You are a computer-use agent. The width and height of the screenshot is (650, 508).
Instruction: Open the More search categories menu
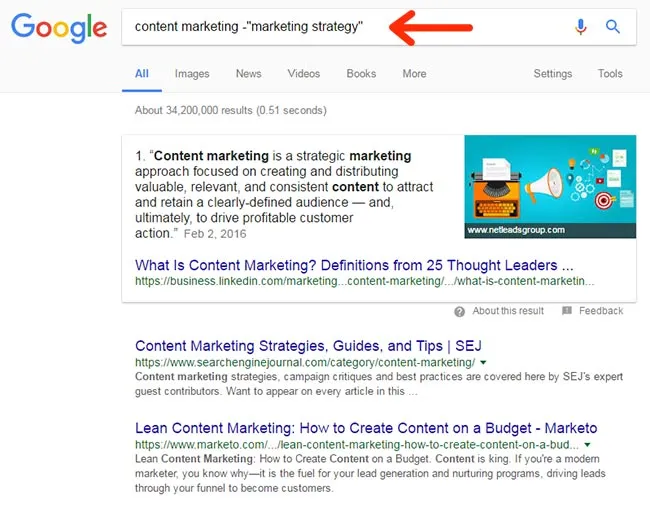tap(414, 74)
